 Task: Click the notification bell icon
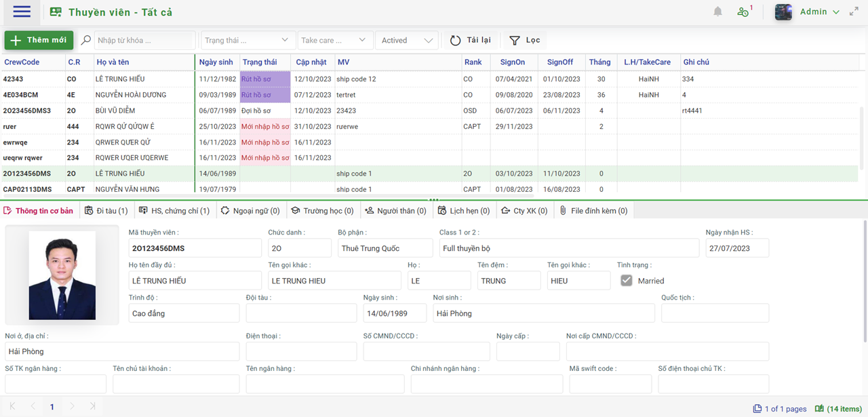pyautogui.click(x=717, y=12)
